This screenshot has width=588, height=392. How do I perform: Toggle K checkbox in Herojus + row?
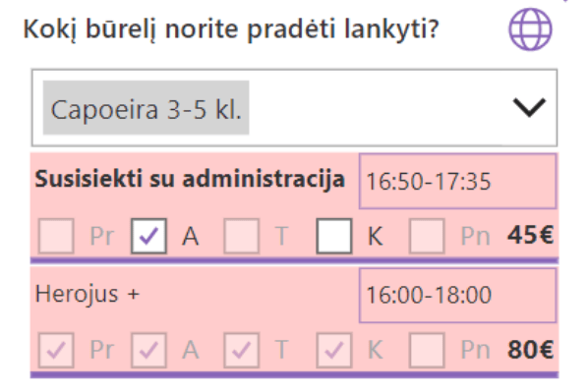pos(334,350)
